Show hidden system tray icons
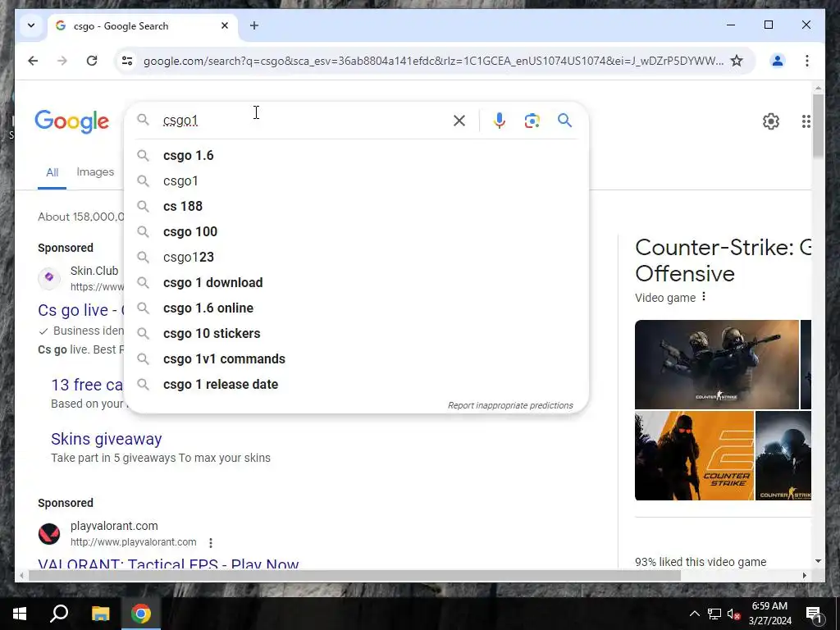 694,614
